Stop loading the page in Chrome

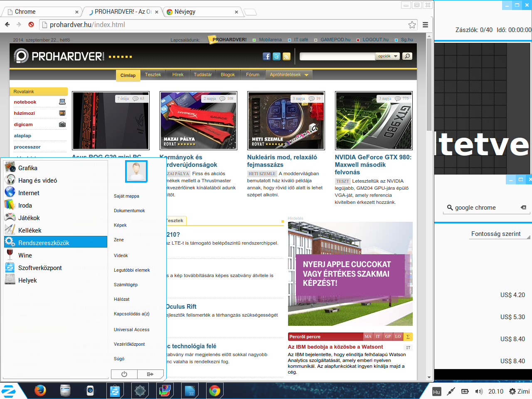pos(31,25)
